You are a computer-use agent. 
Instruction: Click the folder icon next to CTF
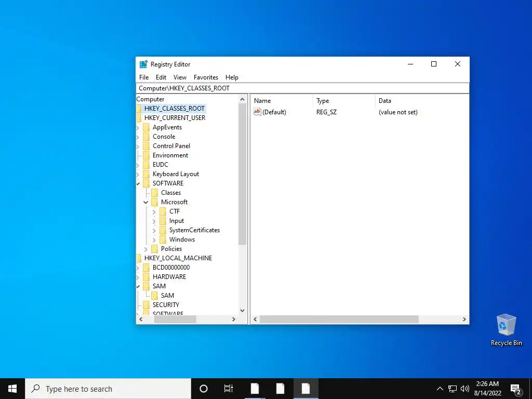[163, 211]
